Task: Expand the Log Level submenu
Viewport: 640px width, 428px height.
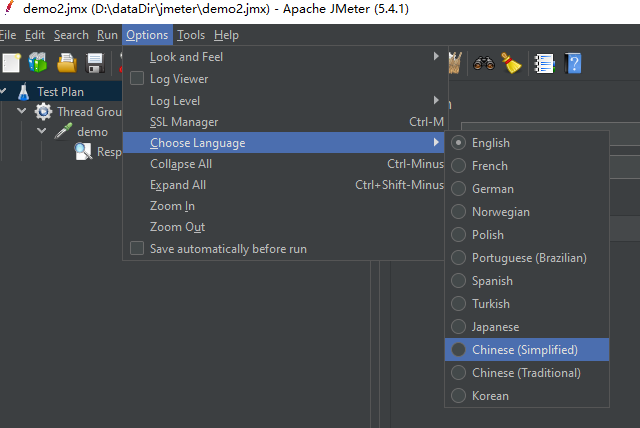Action: (283, 100)
